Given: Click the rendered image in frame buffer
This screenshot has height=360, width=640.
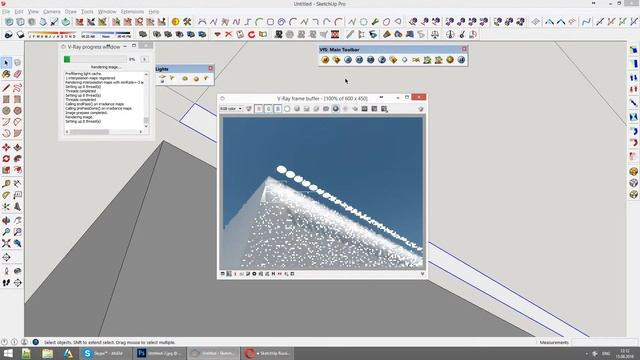Looking at the screenshot, I should pos(322,193).
